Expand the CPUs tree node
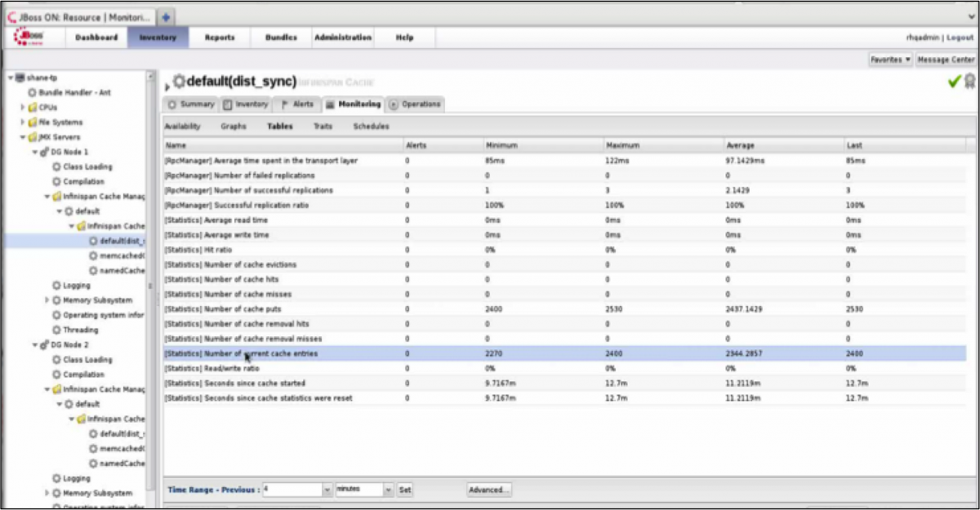Image resolution: width=980 pixels, height=510 pixels. click(x=23, y=108)
